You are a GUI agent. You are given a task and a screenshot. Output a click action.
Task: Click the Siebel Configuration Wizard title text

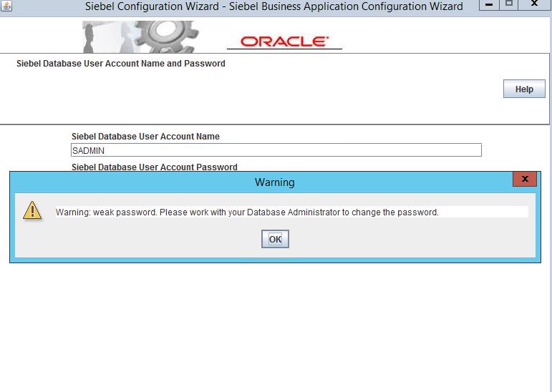click(x=273, y=6)
